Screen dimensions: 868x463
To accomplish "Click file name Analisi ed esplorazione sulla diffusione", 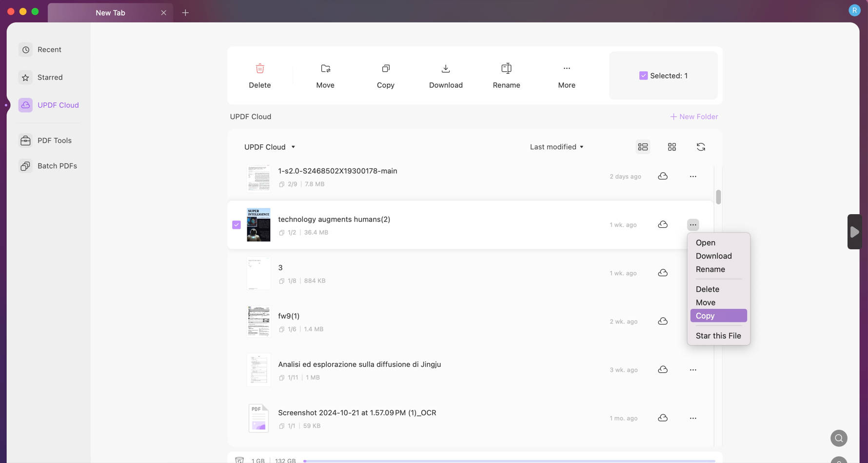I will pyautogui.click(x=359, y=364).
